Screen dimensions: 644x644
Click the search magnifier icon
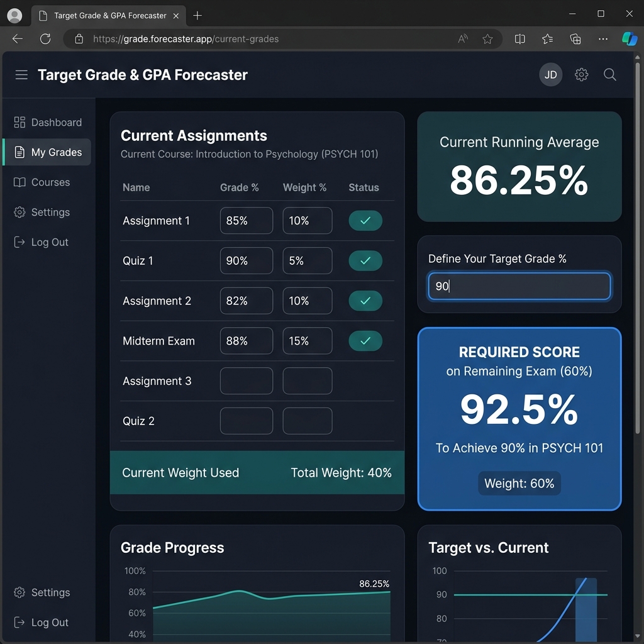610,75
